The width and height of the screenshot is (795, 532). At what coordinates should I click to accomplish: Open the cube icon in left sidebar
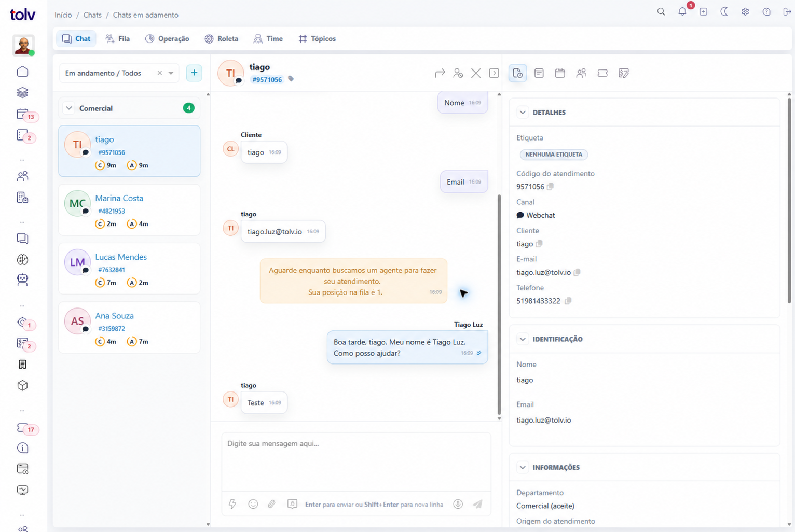22,385
